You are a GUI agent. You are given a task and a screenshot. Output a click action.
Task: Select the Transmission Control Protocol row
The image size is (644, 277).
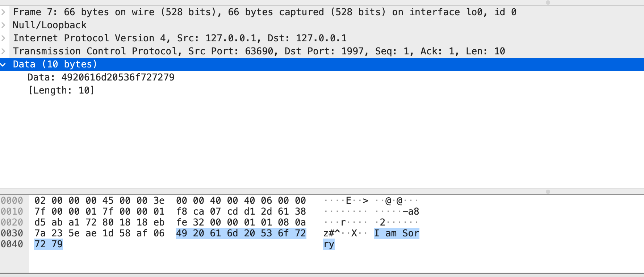click(259, 51)
